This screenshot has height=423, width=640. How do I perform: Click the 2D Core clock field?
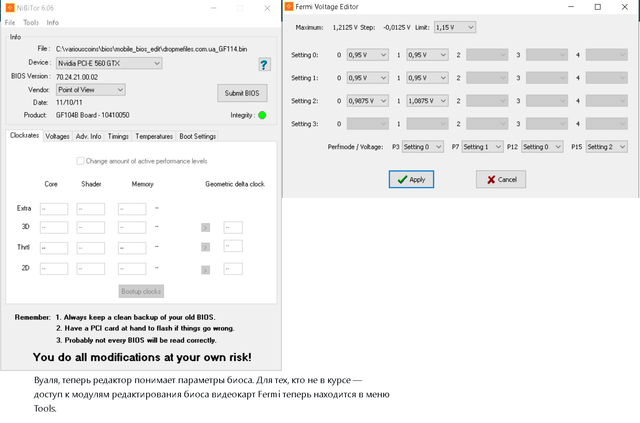pyautogui.click(x=54, y=269)
